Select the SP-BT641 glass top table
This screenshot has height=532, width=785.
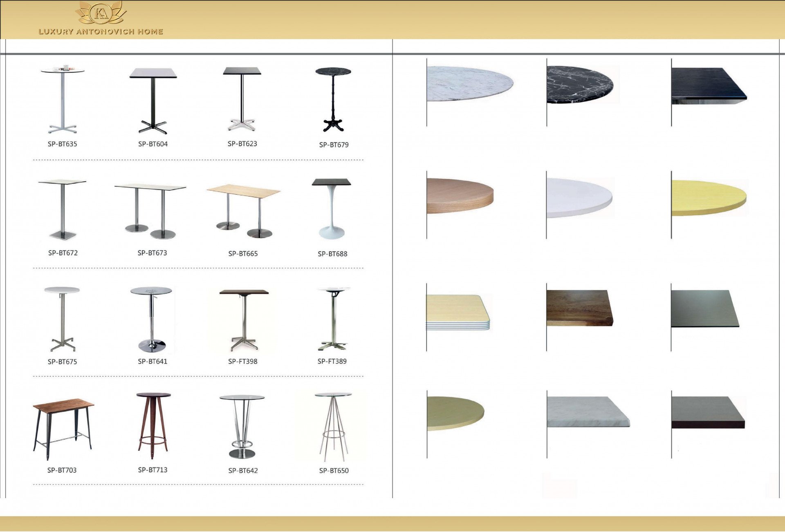point(152,320)
